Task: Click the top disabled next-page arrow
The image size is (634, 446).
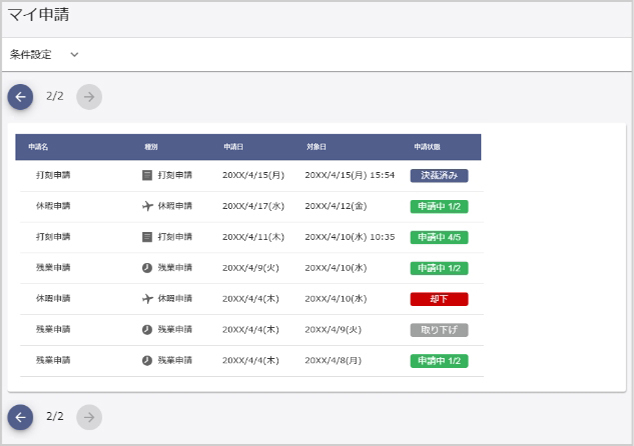Action: [89, 97]
